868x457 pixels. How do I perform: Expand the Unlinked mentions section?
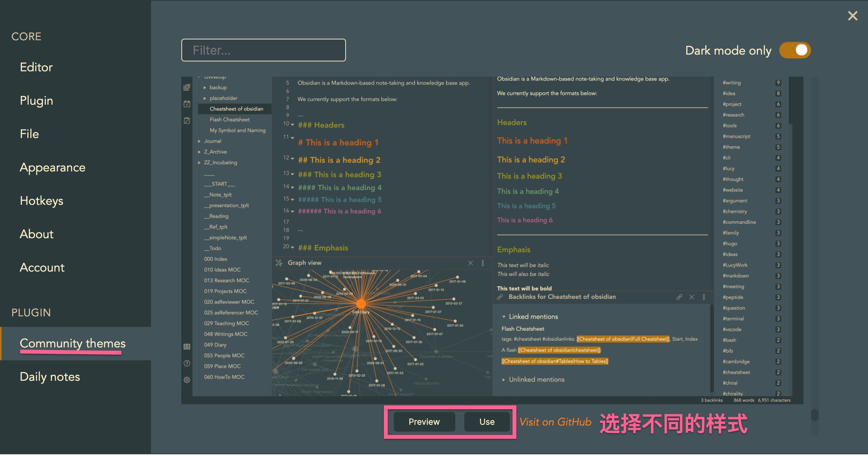tap(503, 380)
